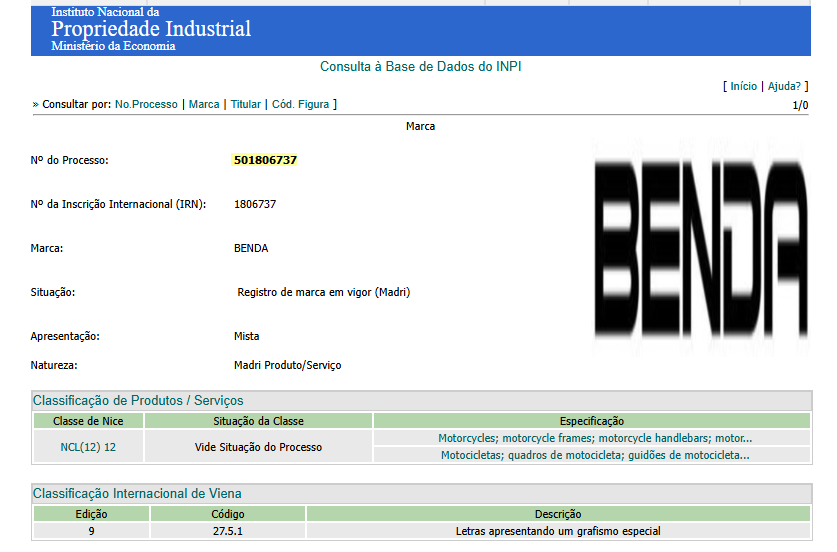Open the Ajuda? help link
Screen dimensions: 837x552
(x=785, y=87)
